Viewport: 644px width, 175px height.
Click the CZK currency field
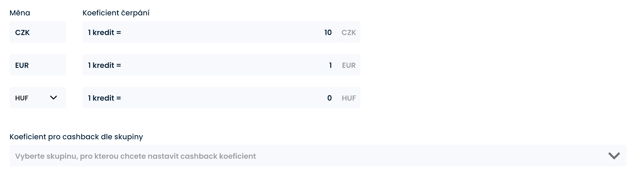38,32
